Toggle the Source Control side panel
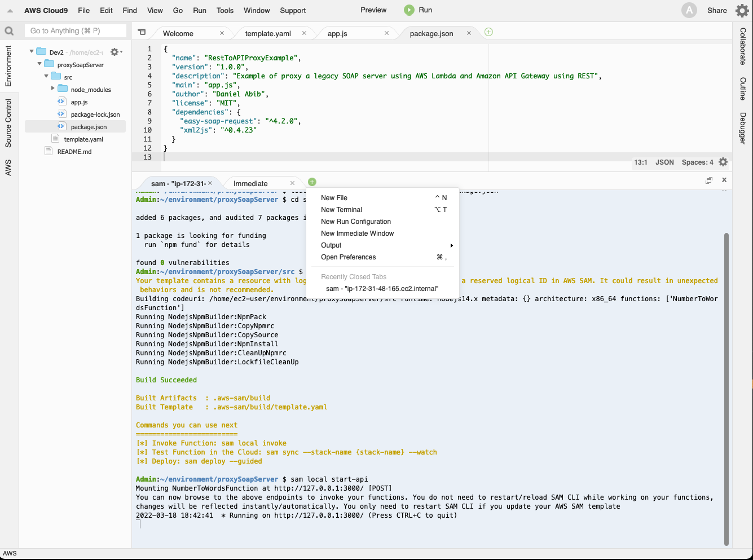The image size is (753, 560). coord(8,123)
